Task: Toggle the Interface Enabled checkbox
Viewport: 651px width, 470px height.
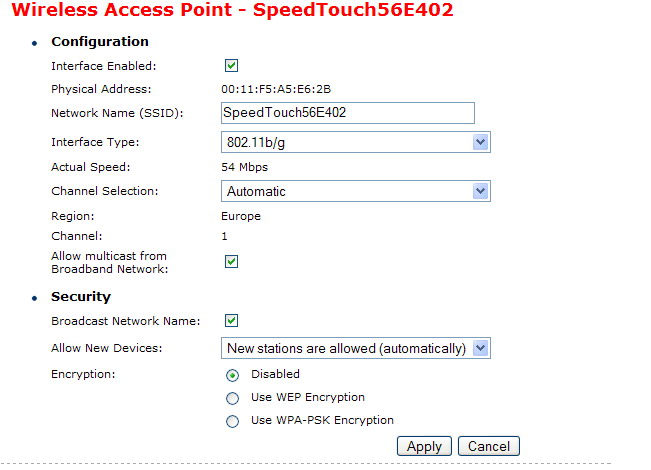Action: (231, 66)
